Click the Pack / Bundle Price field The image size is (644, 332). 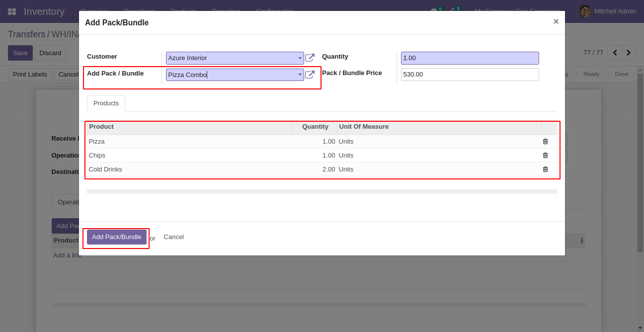(x=470, y=75)
